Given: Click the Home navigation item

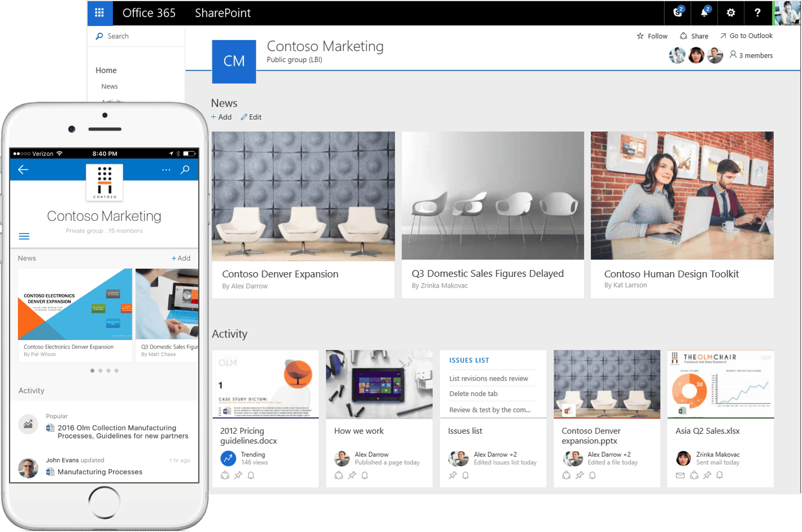Looking at the screenshot, I should point(106,70).
